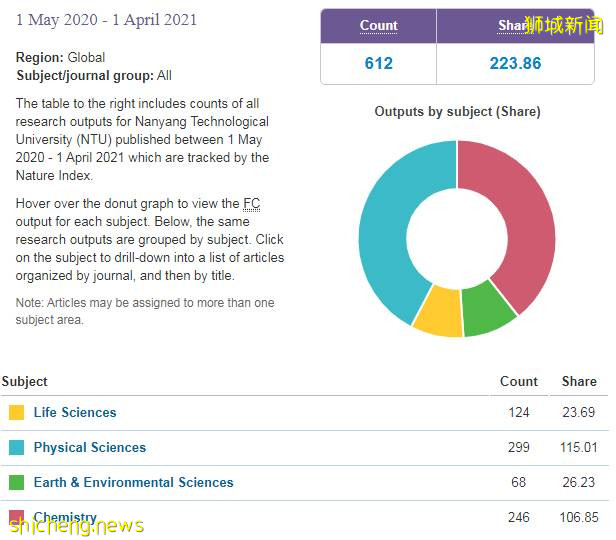Click the underlined FC abbreviation
The height and width of the screenshot is (540, 616).
click(252, 203)
